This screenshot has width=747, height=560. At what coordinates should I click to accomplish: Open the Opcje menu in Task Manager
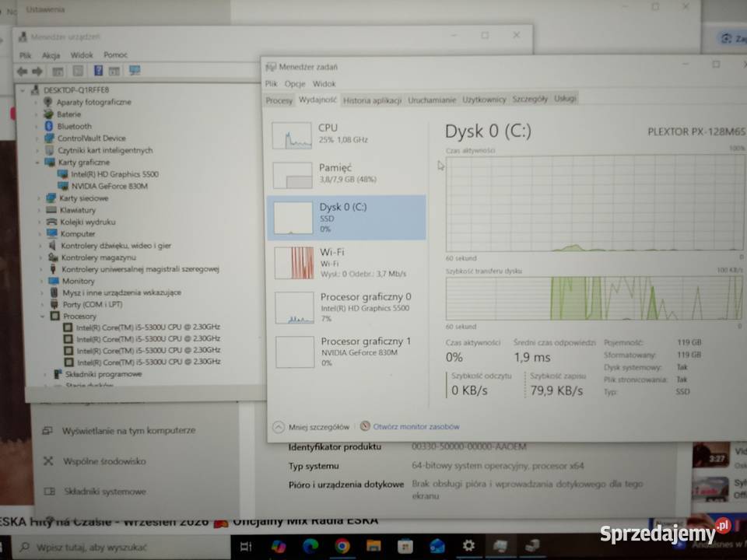(295, 84)
